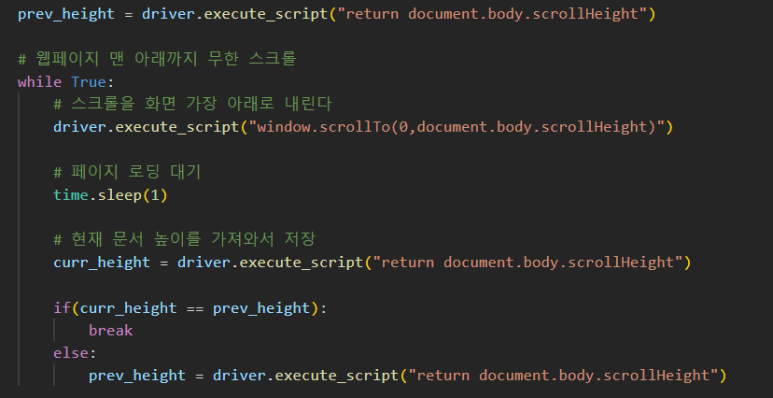Click the 'while' keyword

point(39,82)
